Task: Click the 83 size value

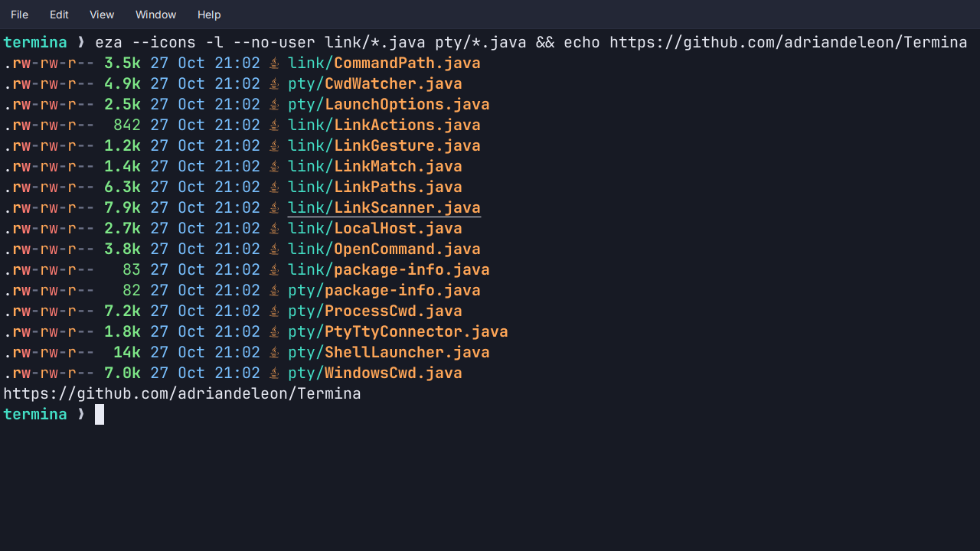Action: pyautogui.click(x=132, y=269)
